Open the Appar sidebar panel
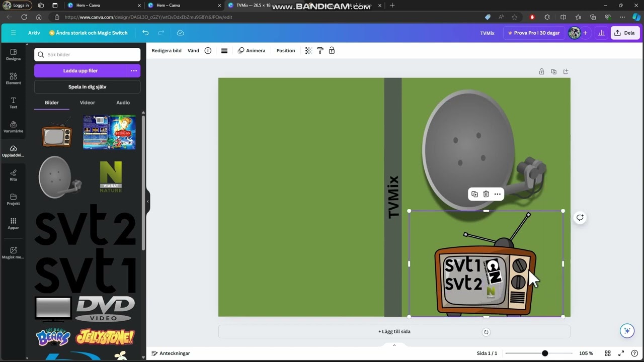Viewport: 644px width, 362px height. (x=13, y=224)
